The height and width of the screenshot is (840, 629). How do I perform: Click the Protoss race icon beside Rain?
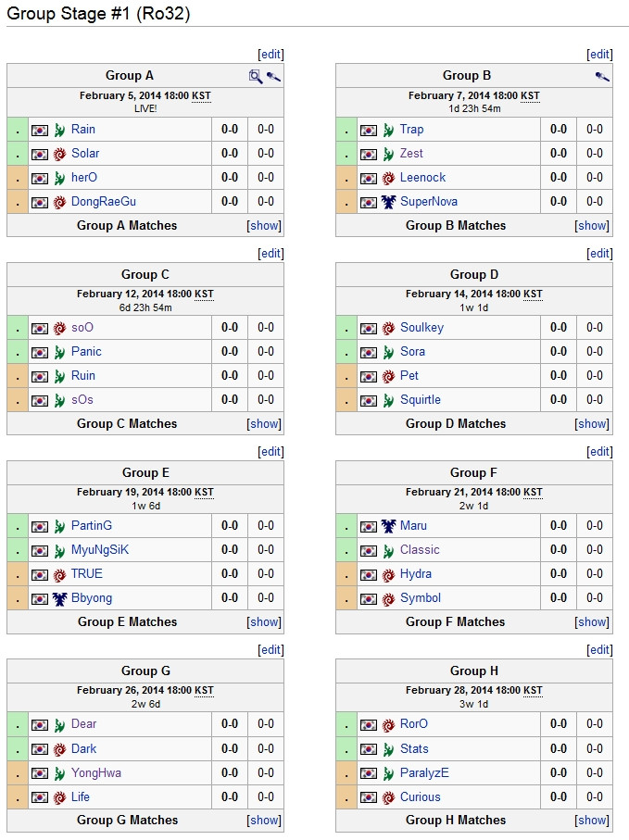point(60,130)
